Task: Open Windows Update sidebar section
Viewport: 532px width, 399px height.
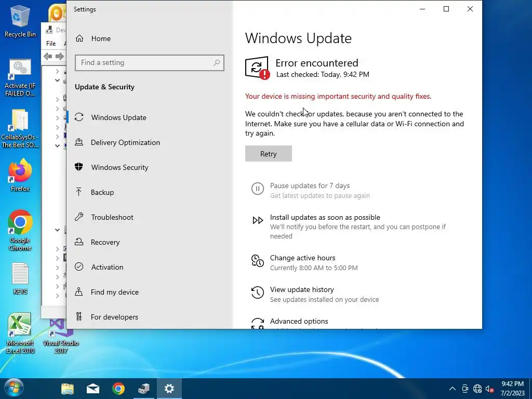Action: point(149,117)
